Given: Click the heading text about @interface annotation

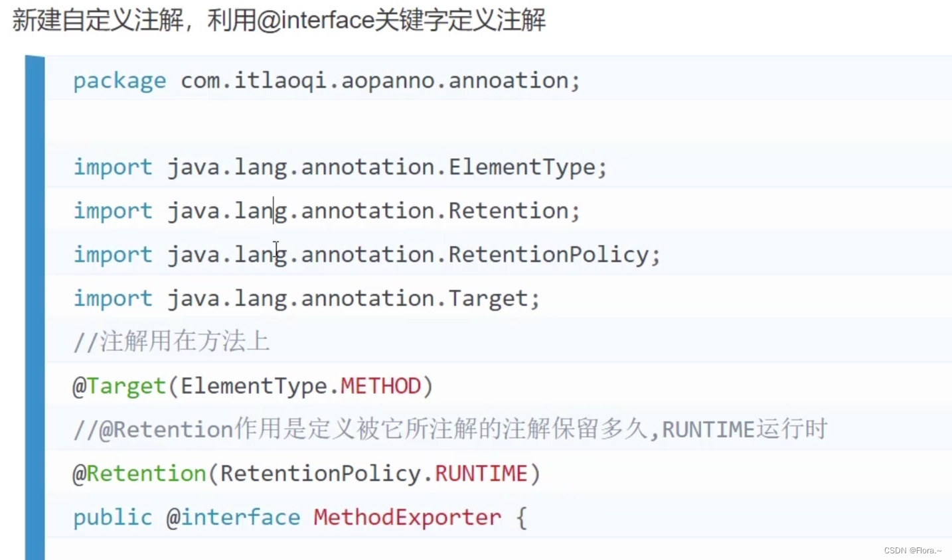Looking at the screenshot, I should click(x=279, y=20).
